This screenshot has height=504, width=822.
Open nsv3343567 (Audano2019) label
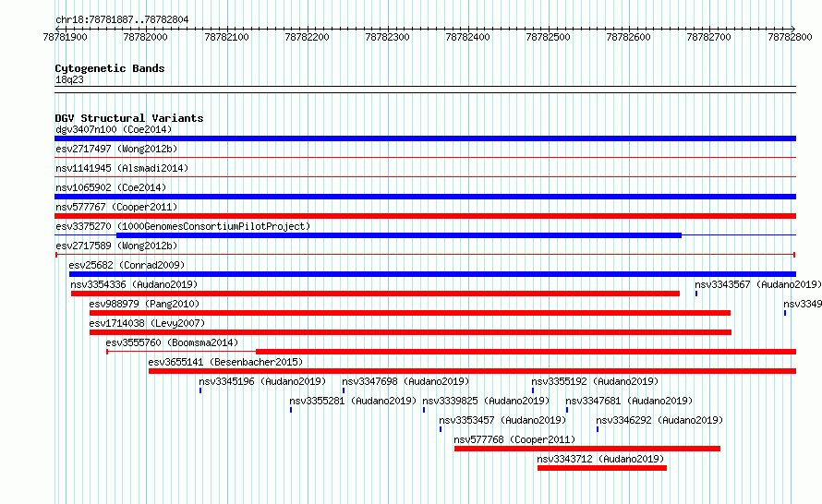point(758,284)
